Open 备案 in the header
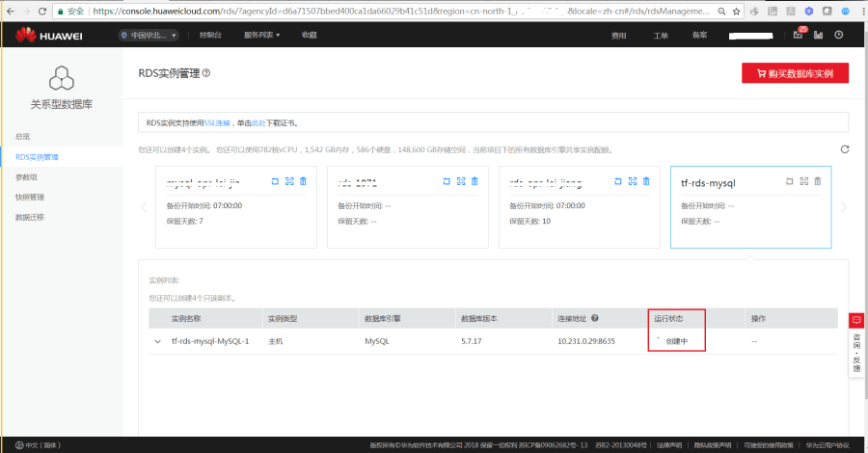 700,35
